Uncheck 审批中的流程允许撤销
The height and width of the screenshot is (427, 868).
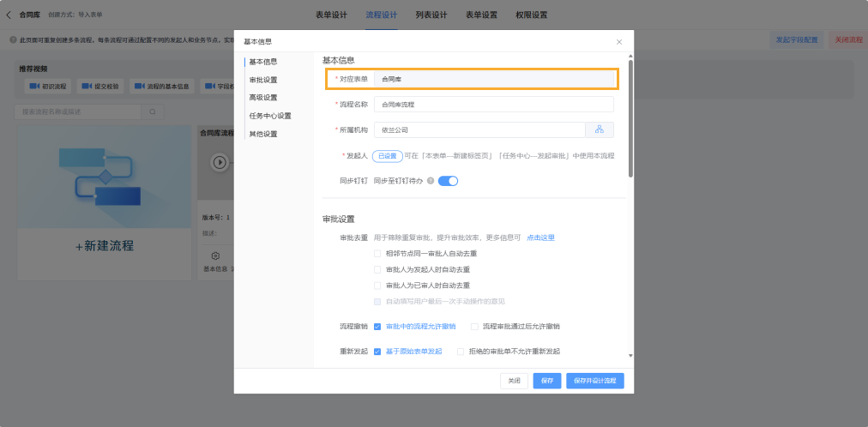(x=377, y=327)
